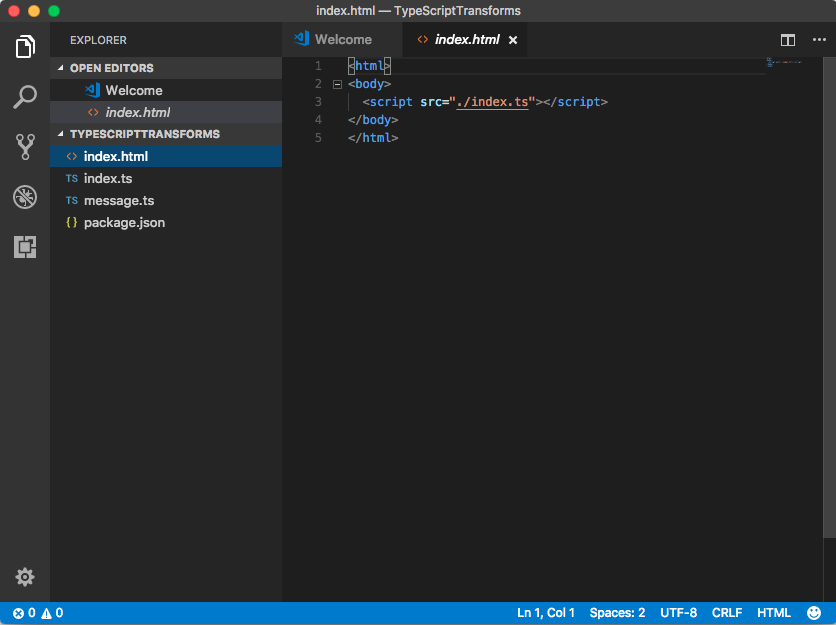Click the file icon beside index.html in project tree
Image resolution: width=836 pixels, height=625 pixels.
[x=71, y=156]
